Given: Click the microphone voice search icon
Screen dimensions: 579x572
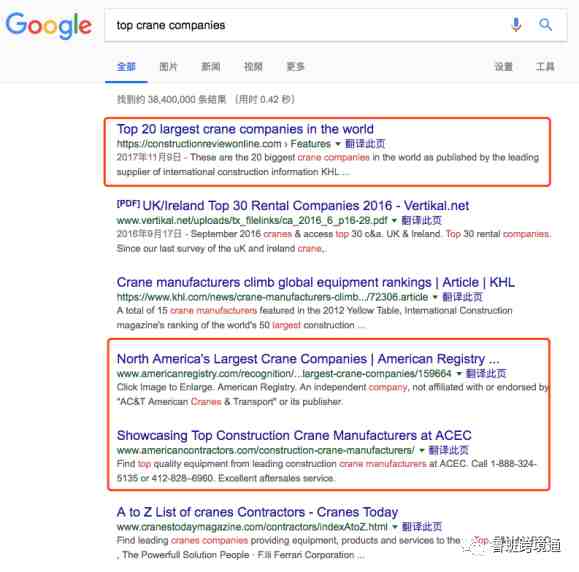Looking at the screenshot, I should coord(516,25).
